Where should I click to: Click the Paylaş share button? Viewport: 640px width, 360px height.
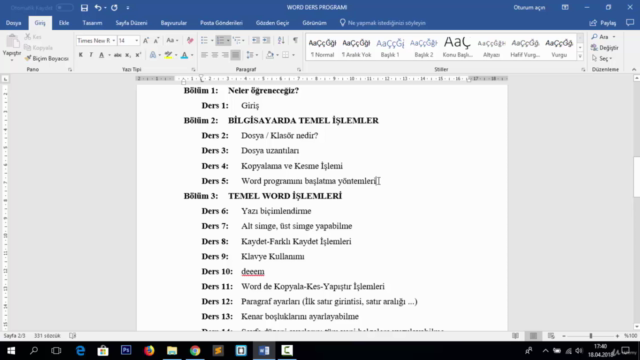(x=603, y=23)
